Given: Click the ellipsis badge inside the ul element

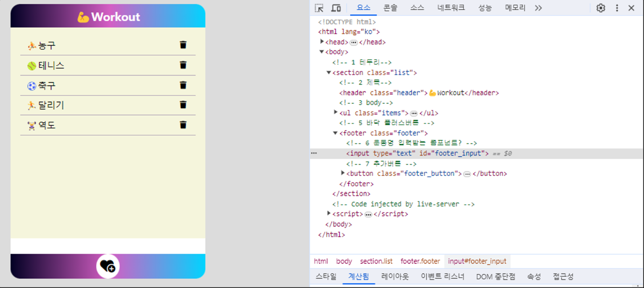Looking at the screenshot, I should 413,113.
